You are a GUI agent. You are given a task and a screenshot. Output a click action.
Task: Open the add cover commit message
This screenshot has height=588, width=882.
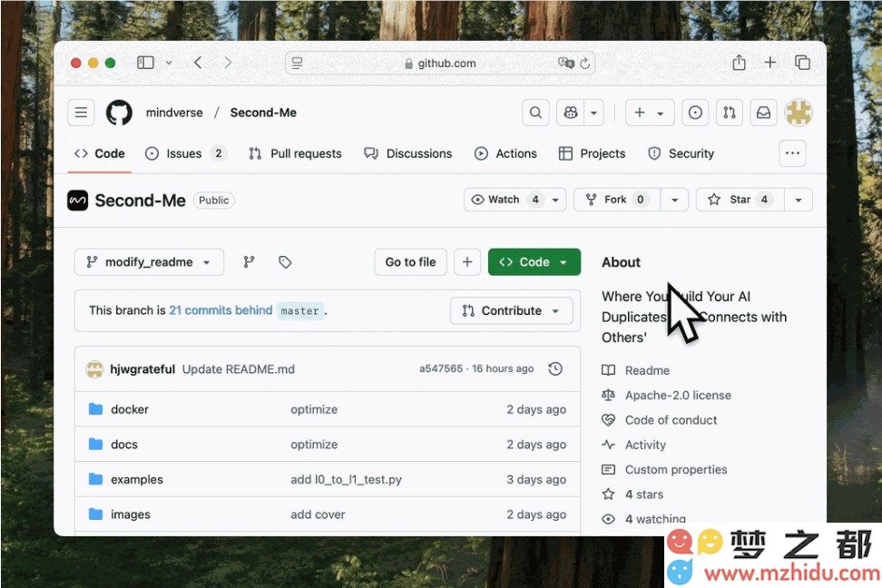click(x=318, y=514)
